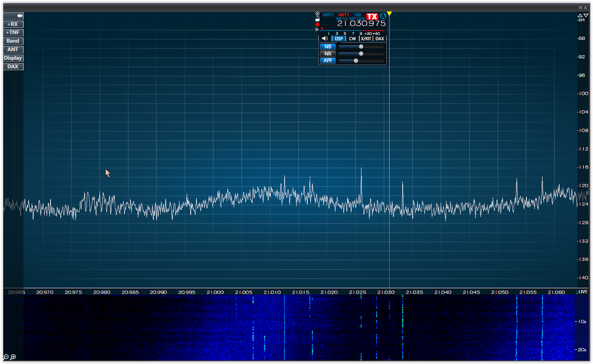Disable the NB noise blanker toggle
Image resolution: width=593 pixels, height=364 pixels.
tap(328, 47)
